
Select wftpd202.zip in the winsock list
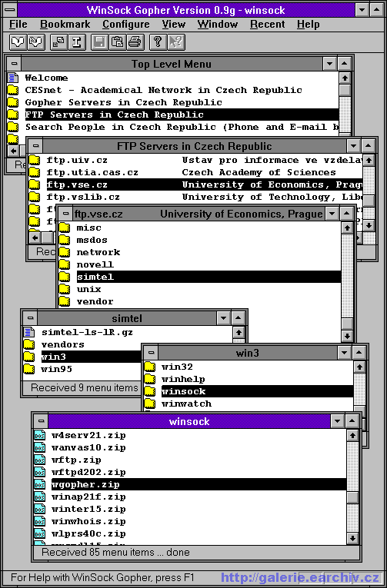point(88,473)
